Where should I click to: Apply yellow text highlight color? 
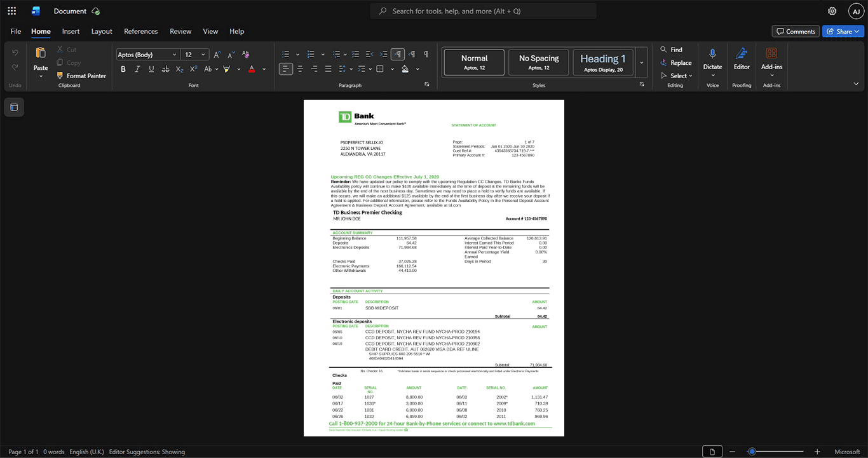[227, 69]
